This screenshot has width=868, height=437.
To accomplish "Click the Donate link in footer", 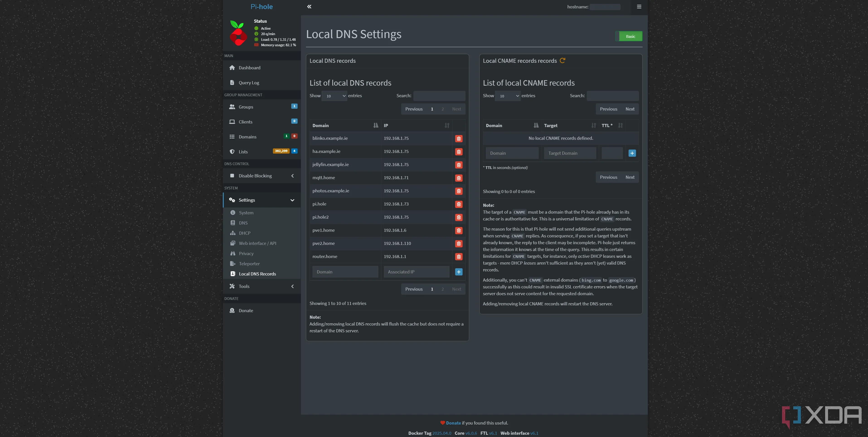I will [453, 423].
